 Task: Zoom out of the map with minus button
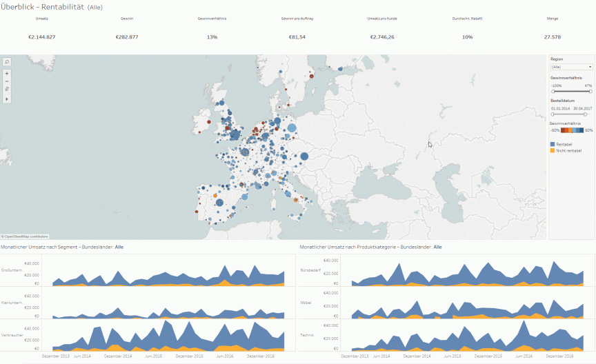tap(7, 81)
